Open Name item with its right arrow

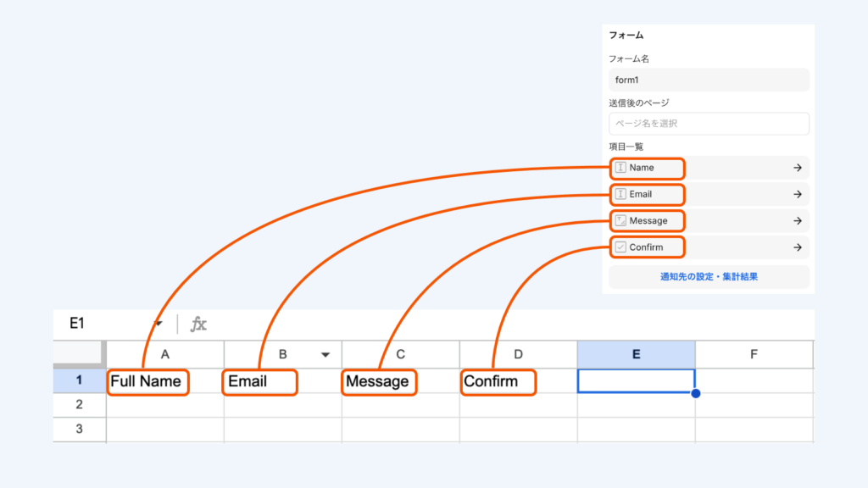[x=797, y=168]
